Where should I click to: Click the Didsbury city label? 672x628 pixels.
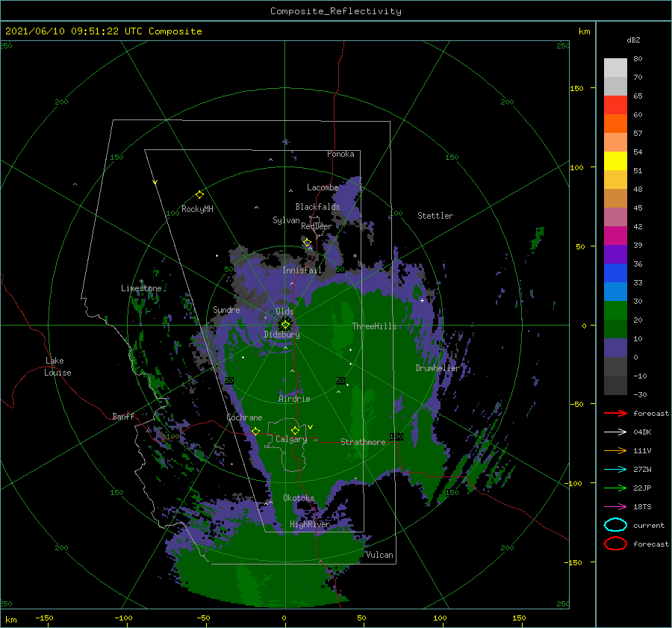click(281, 335)
